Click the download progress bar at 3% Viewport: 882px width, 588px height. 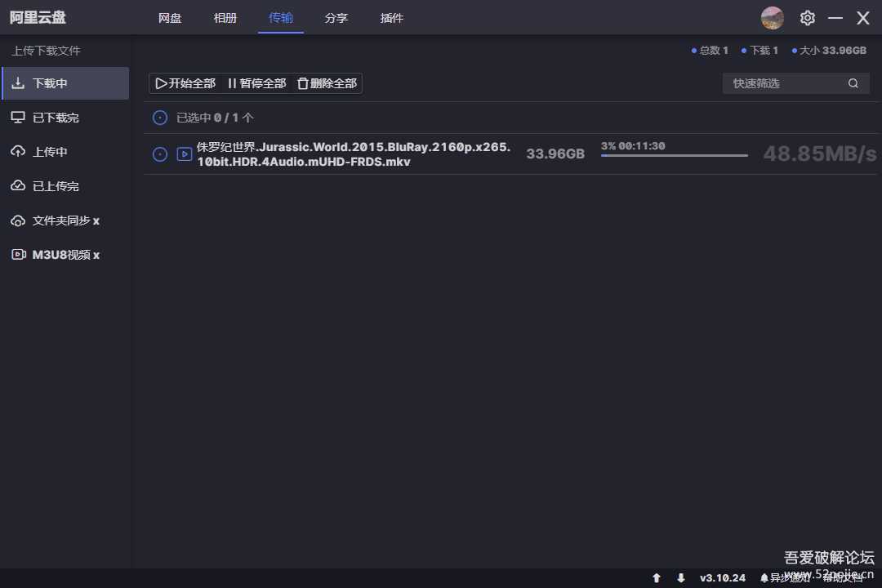[x=675, y=155]
